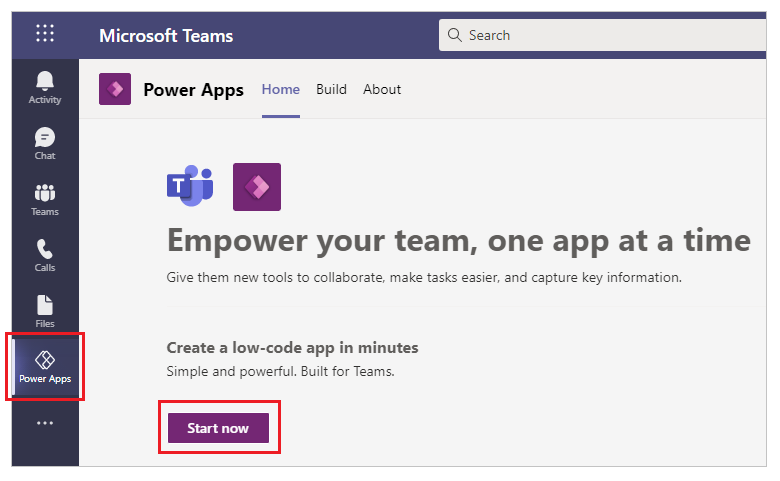The width and height of the screenshot is (780, 481).
Task: Focus the Search input field
Action: [602, 35]
